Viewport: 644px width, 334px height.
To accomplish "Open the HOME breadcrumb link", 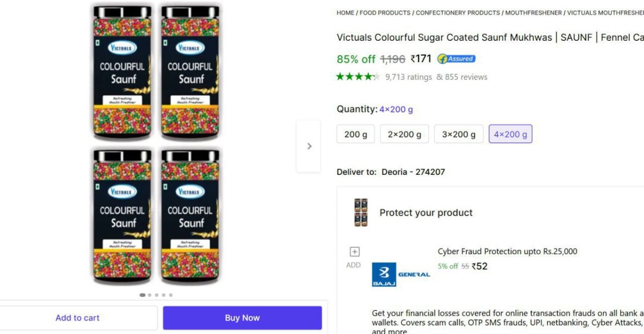I will point(345,12).
